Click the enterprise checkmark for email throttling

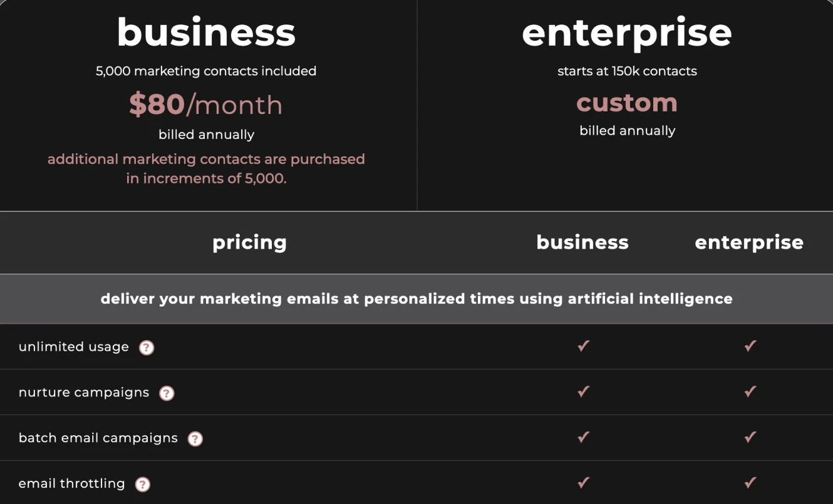(x=750, y=483)
